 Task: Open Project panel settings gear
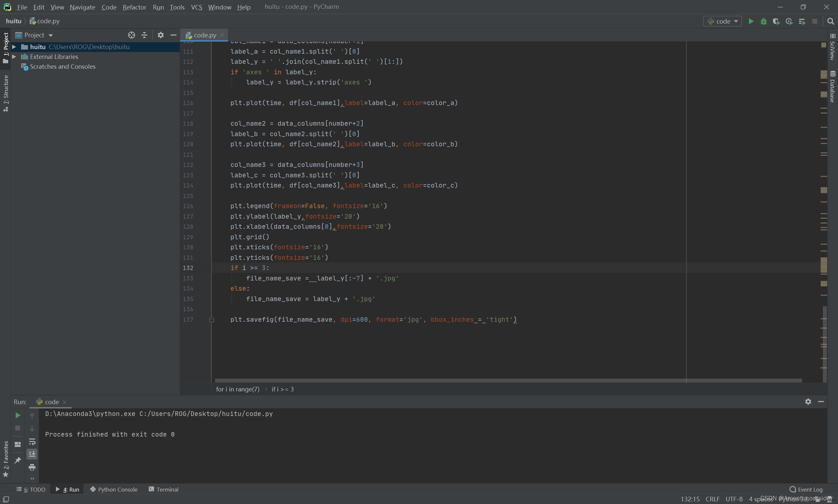click(161, 35)
